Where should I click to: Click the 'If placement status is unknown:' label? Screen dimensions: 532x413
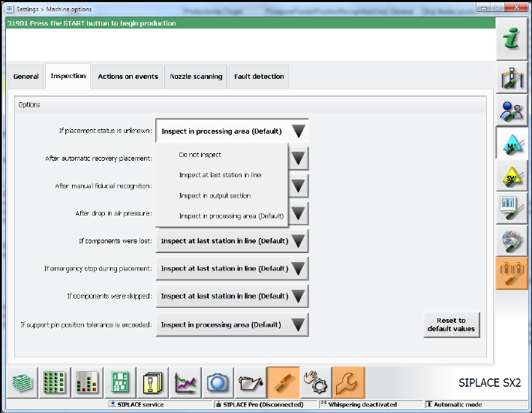click(105, 131)
